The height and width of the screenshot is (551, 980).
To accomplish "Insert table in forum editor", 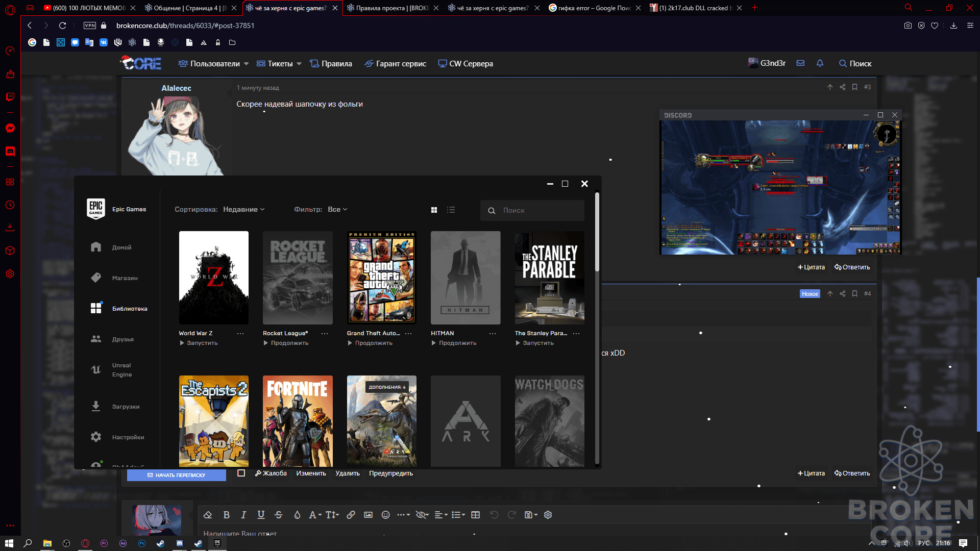I will click(x=475, y=515).
